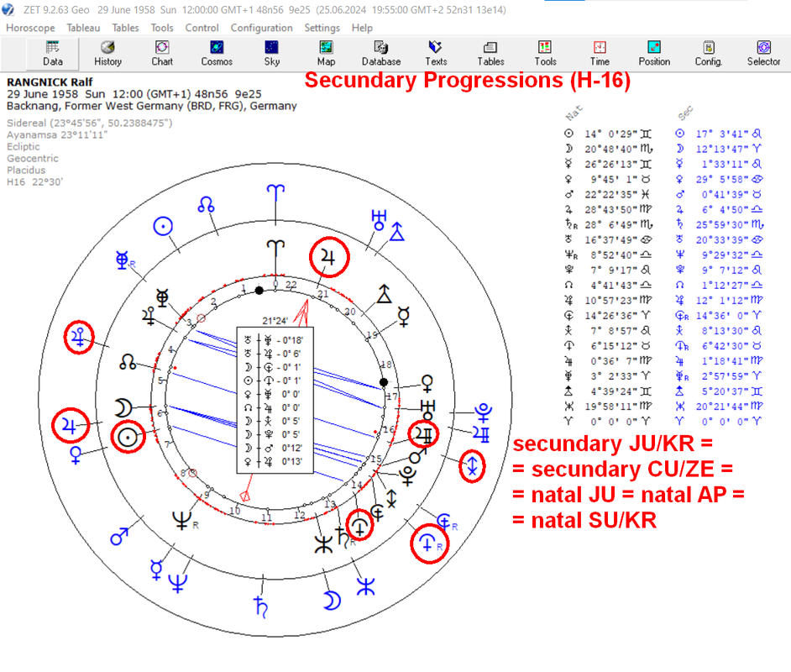Click the aspect row showing 0°13'
This screenshot has width=791, height=672.
[275, 461]
